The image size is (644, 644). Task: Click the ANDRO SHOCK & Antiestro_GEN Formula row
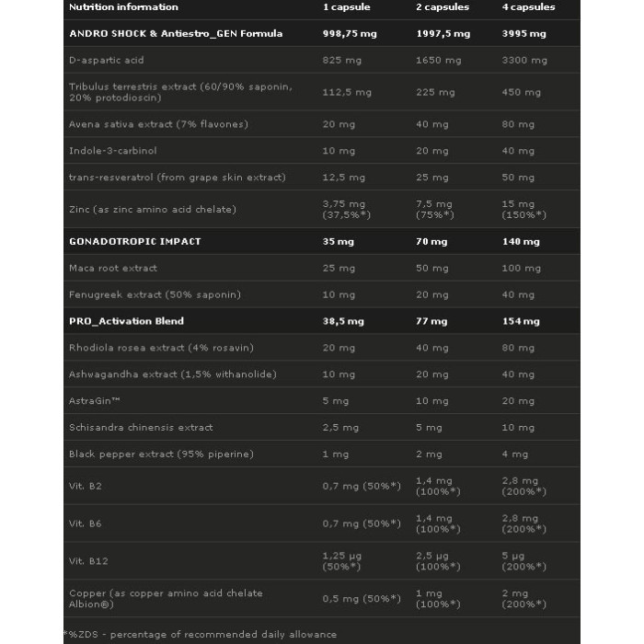pyautogui.click(x=322, y=34)
